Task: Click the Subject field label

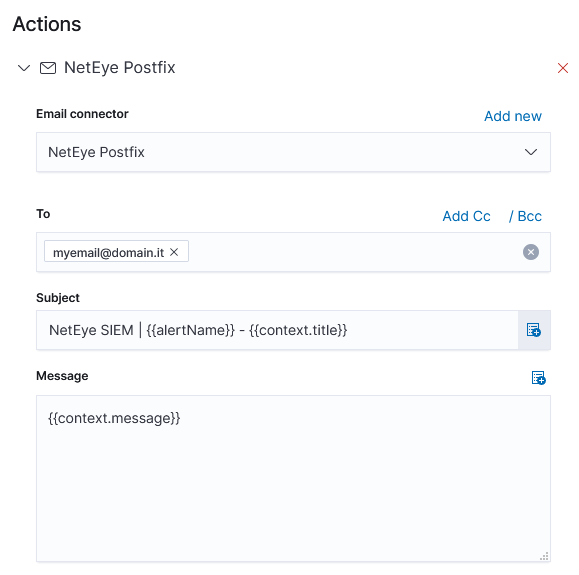Action: (x=58, y=298)
